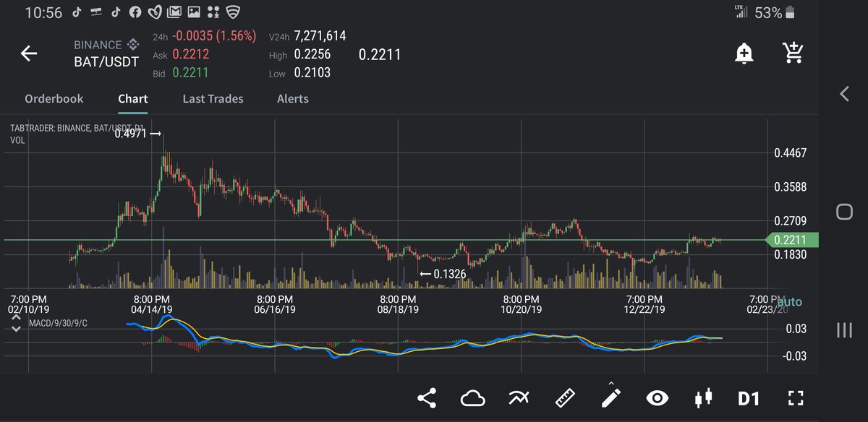Viewport: 868px width, 422px height.
Task: Tap the BINANCE exchange label
Action: pyautogui.click(x=98, y=45)
